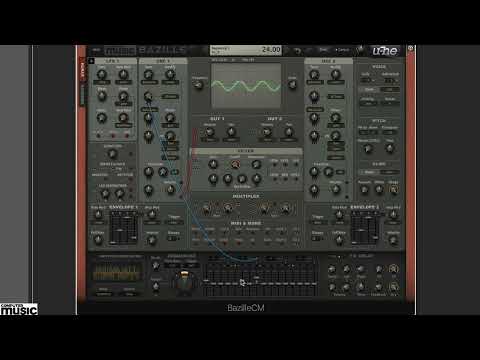This screenshot has height=360, width=480.
Task: Open the Envelope 1 Trigger dropdown
Action: (174, 222)
